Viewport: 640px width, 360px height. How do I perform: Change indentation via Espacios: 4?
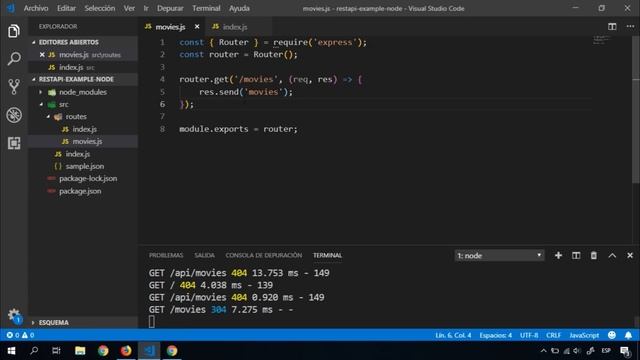click(496, 335)
